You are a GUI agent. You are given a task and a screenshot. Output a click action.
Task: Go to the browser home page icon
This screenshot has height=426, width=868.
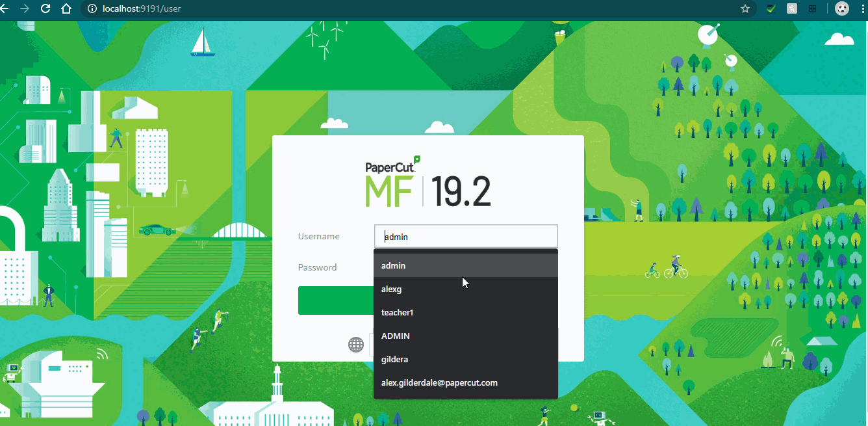[66, 9]
